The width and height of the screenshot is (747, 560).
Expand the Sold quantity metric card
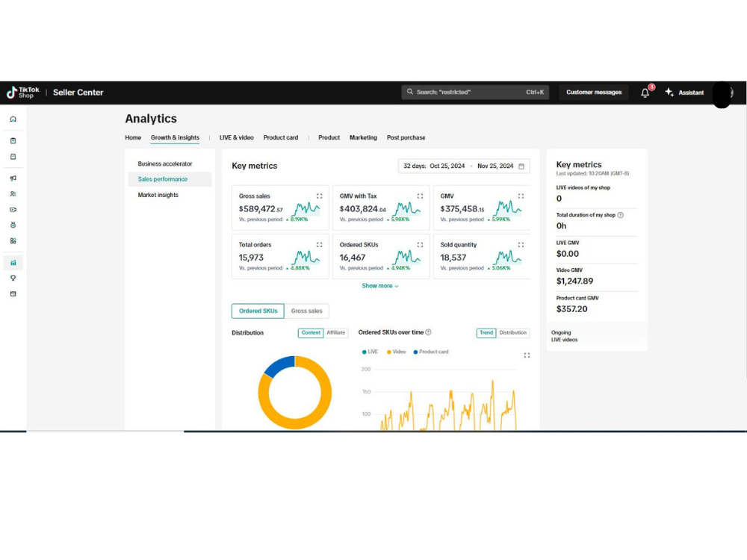click(x=521, y=245)
